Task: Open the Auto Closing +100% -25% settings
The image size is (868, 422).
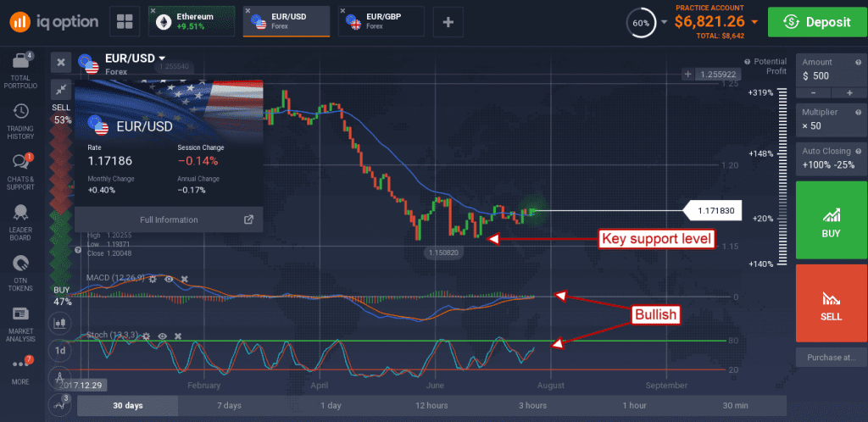Action: tap(832, 158)
